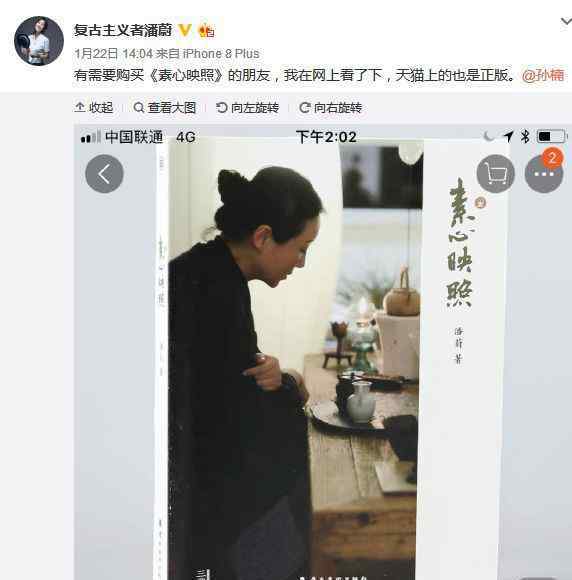Click the red notification badge showing 2
572x580 pixels.
(552, 158)
